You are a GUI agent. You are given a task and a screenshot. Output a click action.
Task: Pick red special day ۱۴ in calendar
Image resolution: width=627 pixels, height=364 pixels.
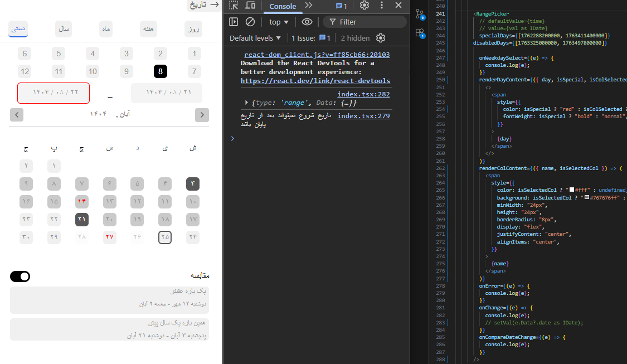(81, 201)
